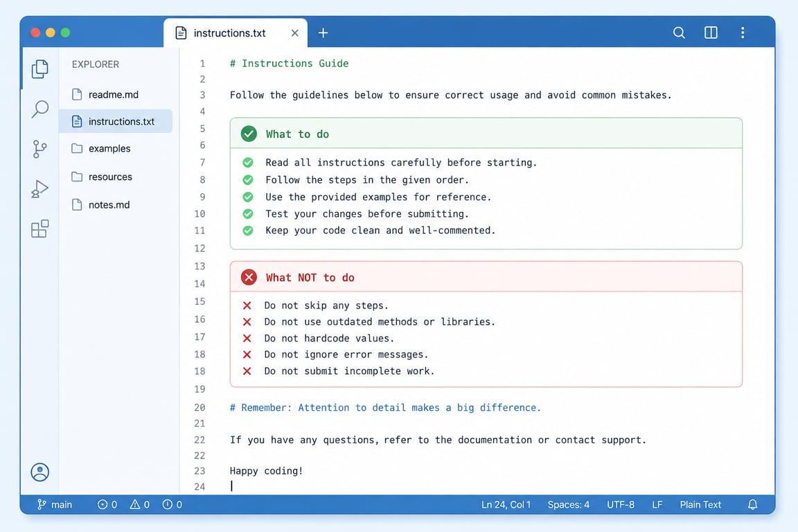This screenshot has height=532, width=798.
Task: Expand the resources folder
Action: tap(110, 177)
